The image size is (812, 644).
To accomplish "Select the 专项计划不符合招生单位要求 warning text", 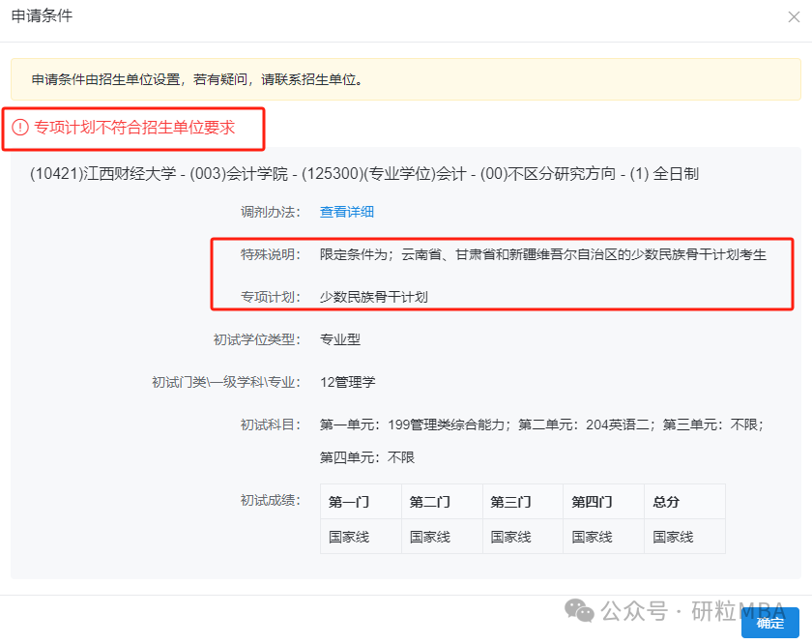I will (134, 128).
